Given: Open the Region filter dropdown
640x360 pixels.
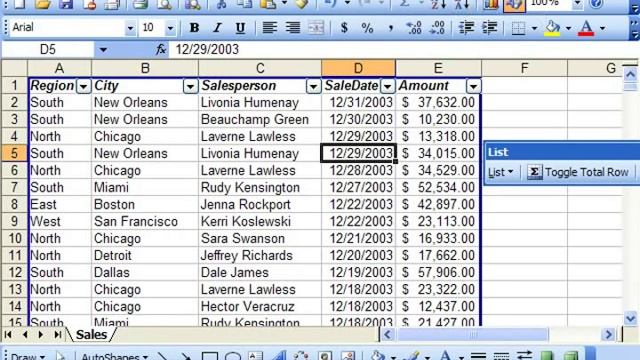Looking at the screenshot, I should click(x=84, y=86).
